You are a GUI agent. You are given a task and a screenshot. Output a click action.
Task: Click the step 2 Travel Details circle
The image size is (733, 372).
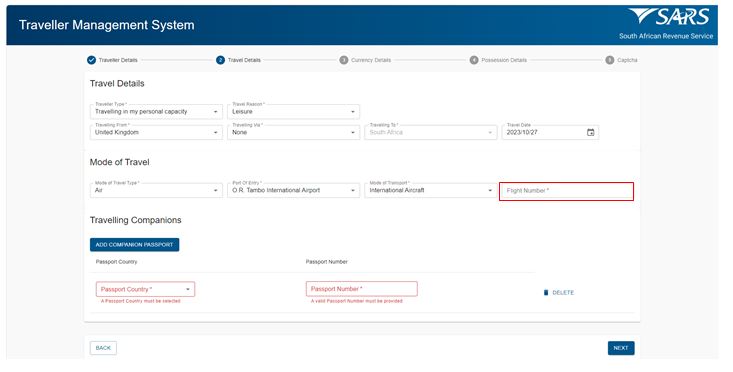(220, 60)
